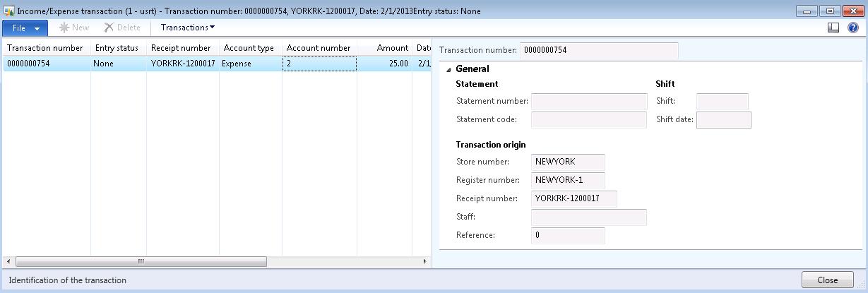Click the Receipt number field in Transaction origin

[574, 199]
